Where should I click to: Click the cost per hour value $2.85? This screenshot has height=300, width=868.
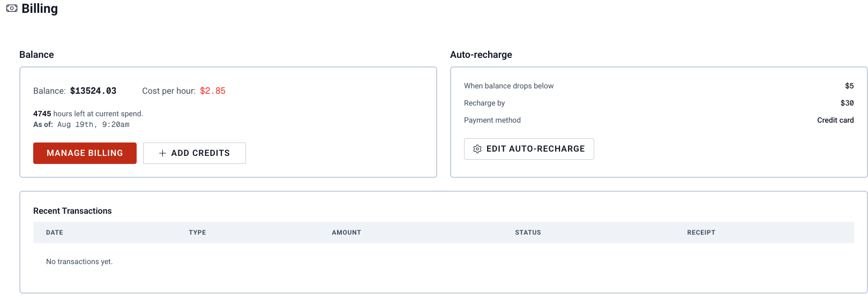(x=213, y=91)
